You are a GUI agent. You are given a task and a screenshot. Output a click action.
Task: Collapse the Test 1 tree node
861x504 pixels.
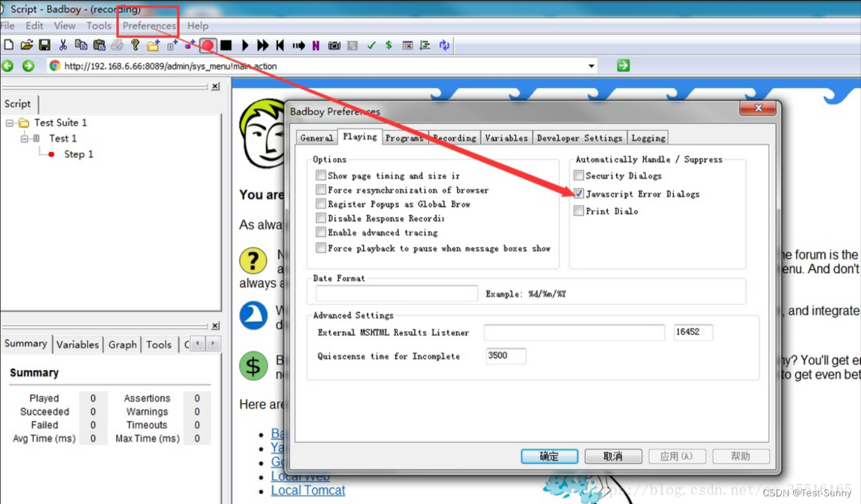(24, 138)
